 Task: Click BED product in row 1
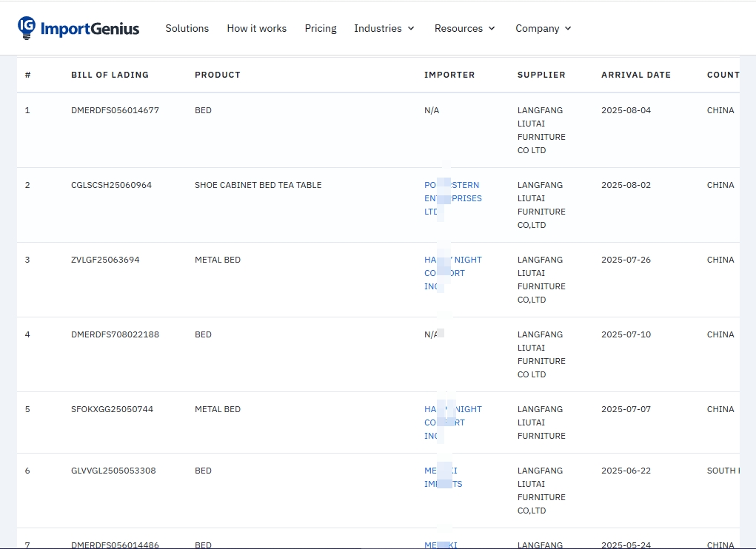[x=203, y=110]
